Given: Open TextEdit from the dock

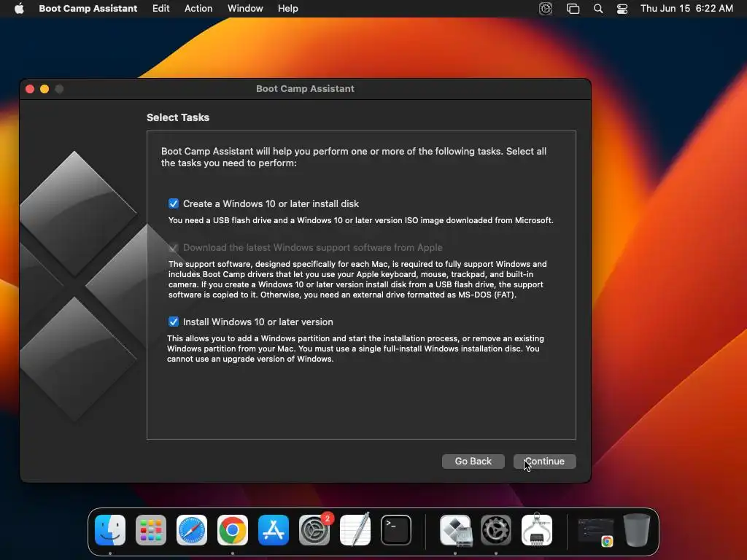Looking at the screenshot, I should coord(355,530).
